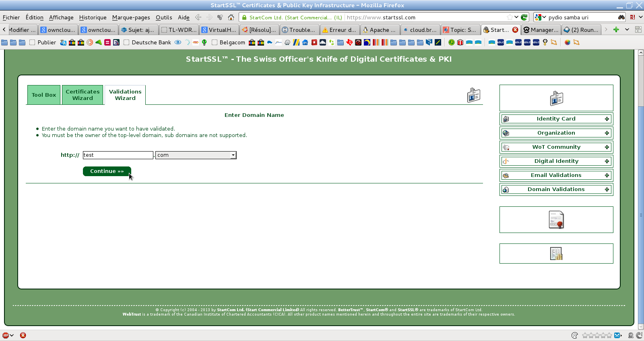Open the Belgacom bookmark
Image resolution: width=644 pixels, height=341 pixels.
[x=228, y=42]
